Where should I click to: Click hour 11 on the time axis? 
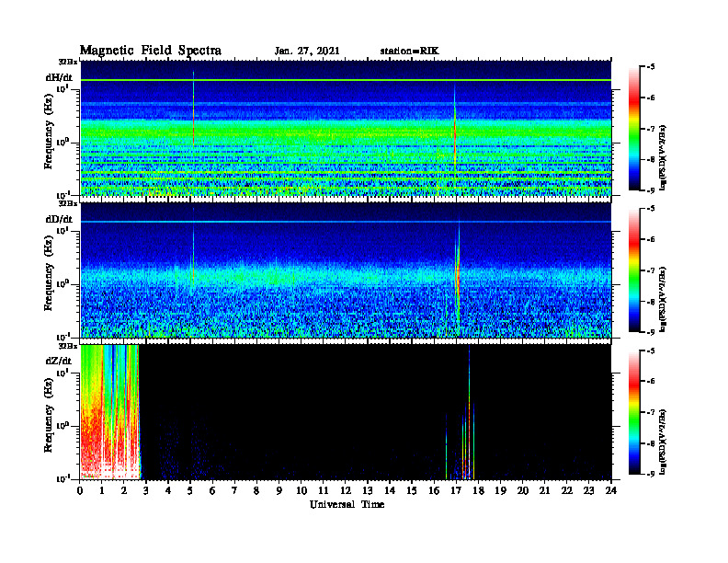(x=324, y=491)
